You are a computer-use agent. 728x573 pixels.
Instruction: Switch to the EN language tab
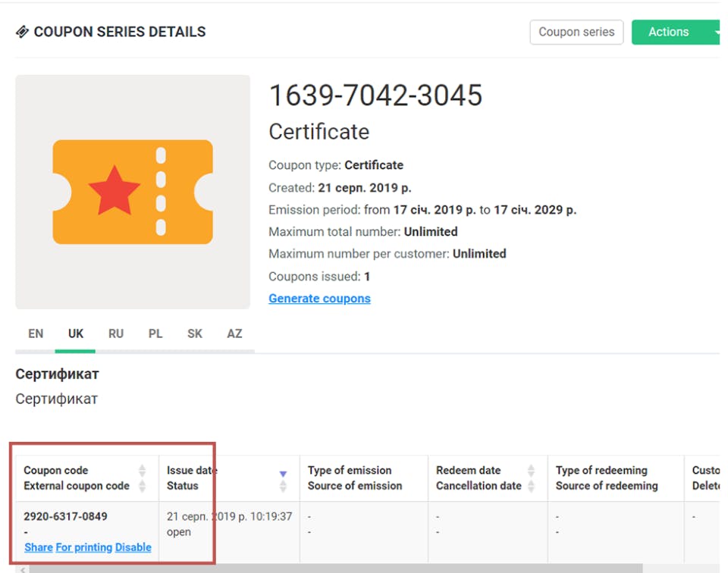[x=36, y=333]
